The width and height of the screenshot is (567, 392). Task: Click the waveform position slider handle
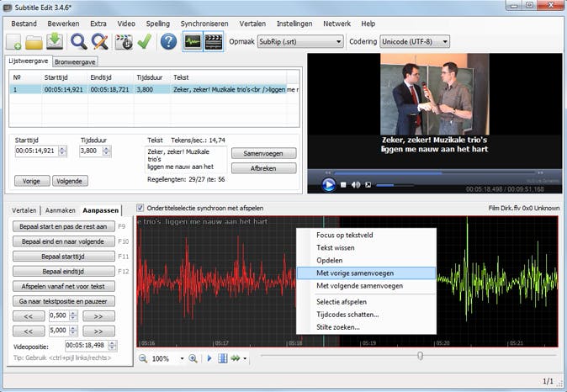pyautogui.click(x=420, y=357)
